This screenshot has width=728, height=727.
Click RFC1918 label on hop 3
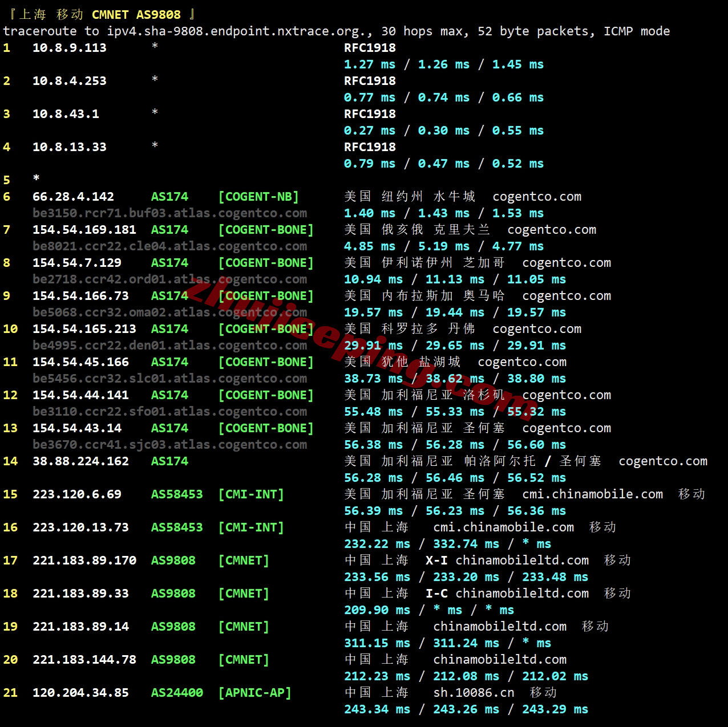pos(370,114)
